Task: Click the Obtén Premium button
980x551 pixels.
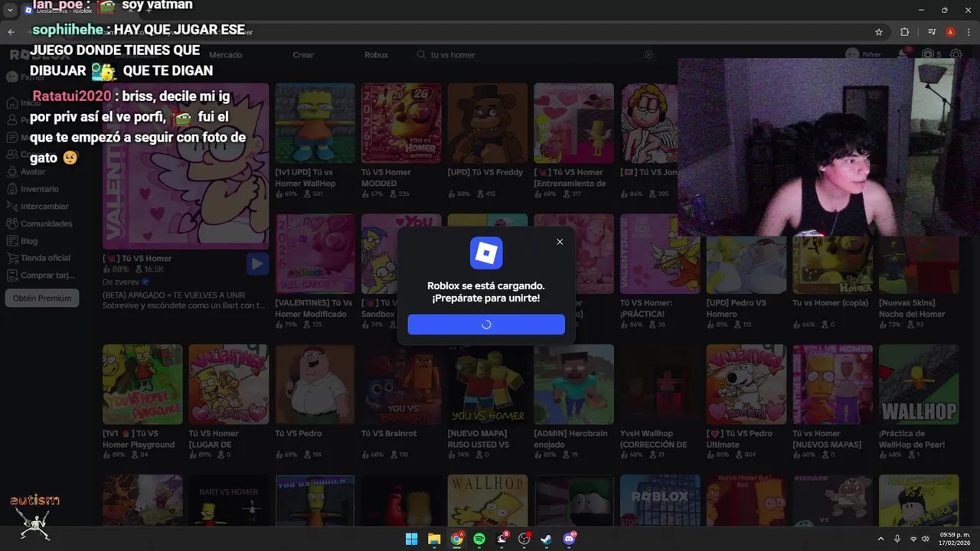Action: (x=42, y=298)
